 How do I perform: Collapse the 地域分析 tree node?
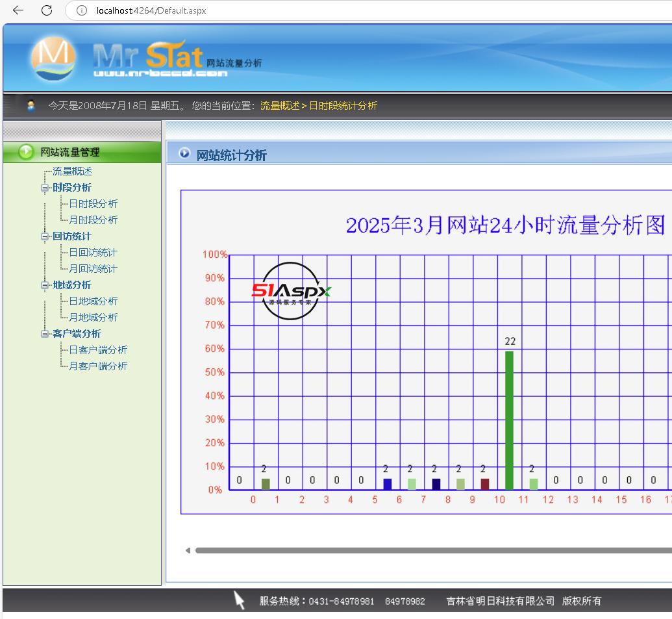45,285
